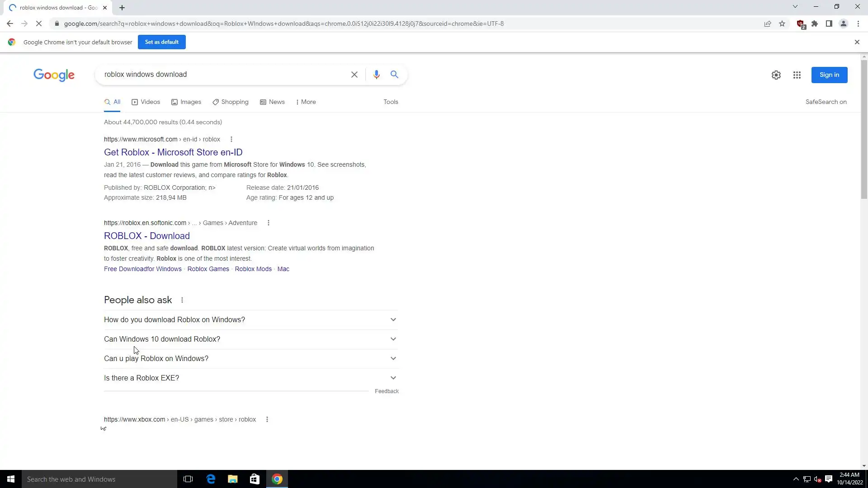The image size is (868, 488).
Task: Switch to the Images search tab
Action: pos(186,102)
